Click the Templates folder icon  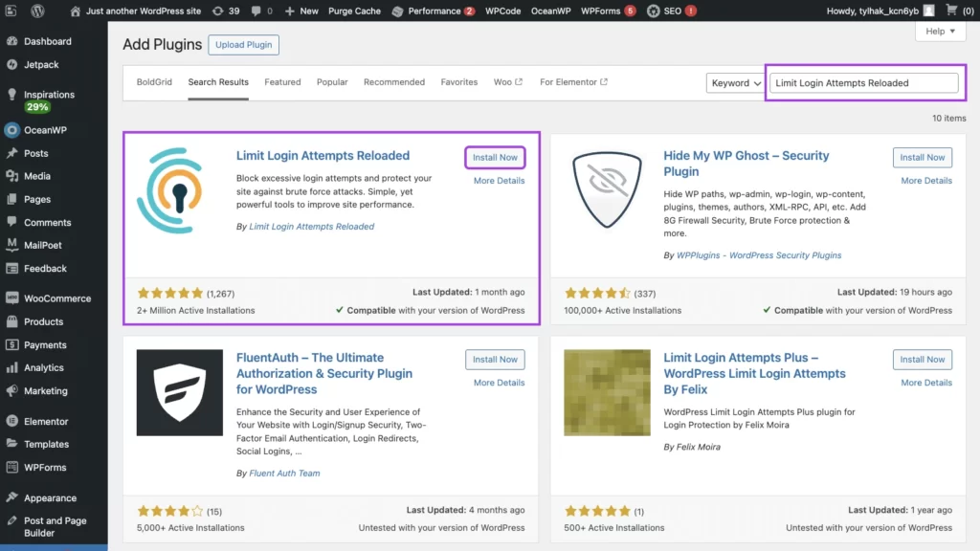[x=11, y=444]
